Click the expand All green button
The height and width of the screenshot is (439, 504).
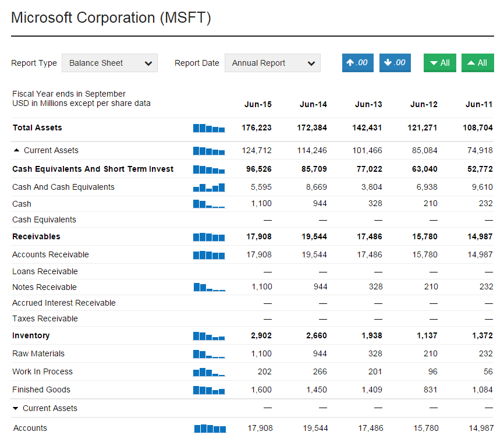pyautogui.click(x=439, y=63)
